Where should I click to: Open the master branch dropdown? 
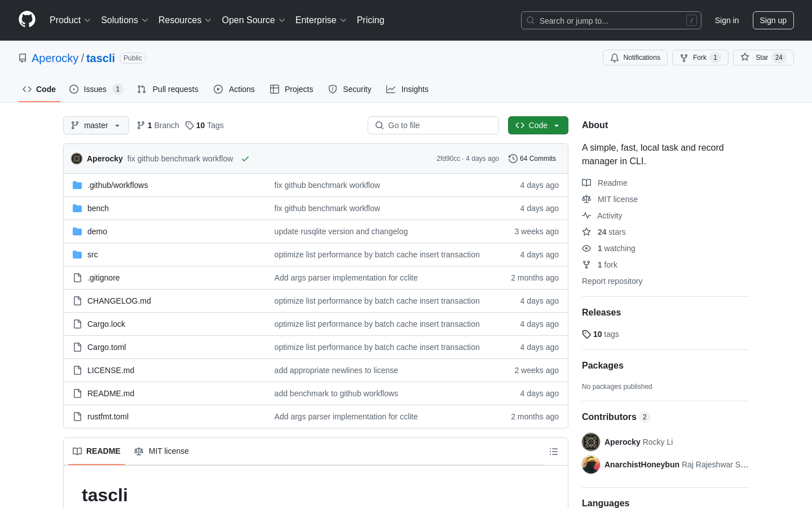pos(96,125)
